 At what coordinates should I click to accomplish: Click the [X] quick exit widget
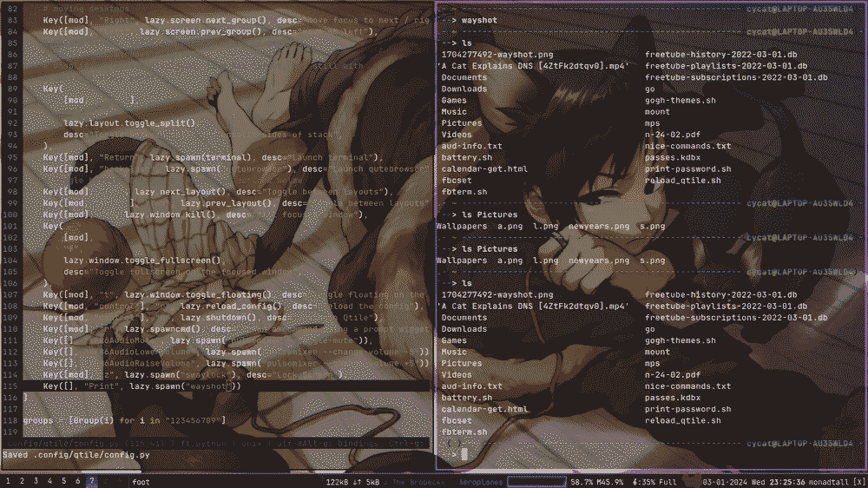coord(859,481)
